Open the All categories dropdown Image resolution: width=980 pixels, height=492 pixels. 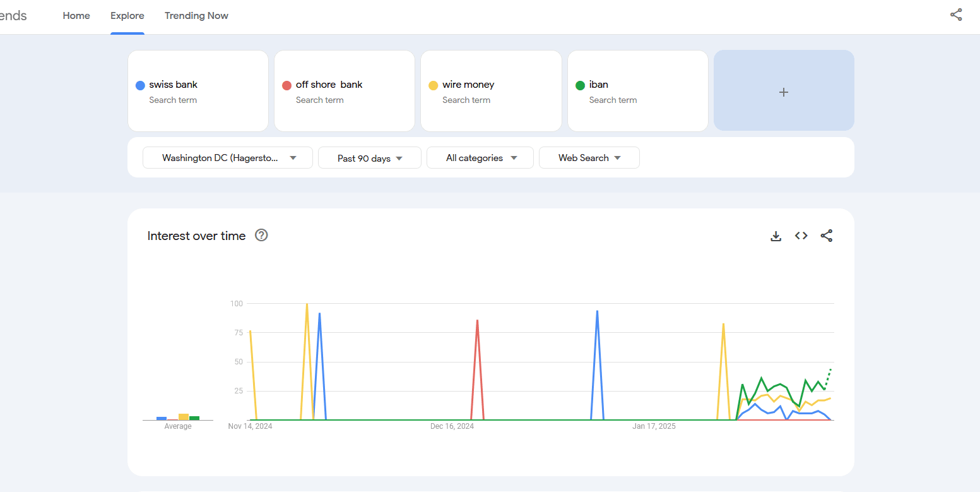pyautogui.click(x=480, y=158)
